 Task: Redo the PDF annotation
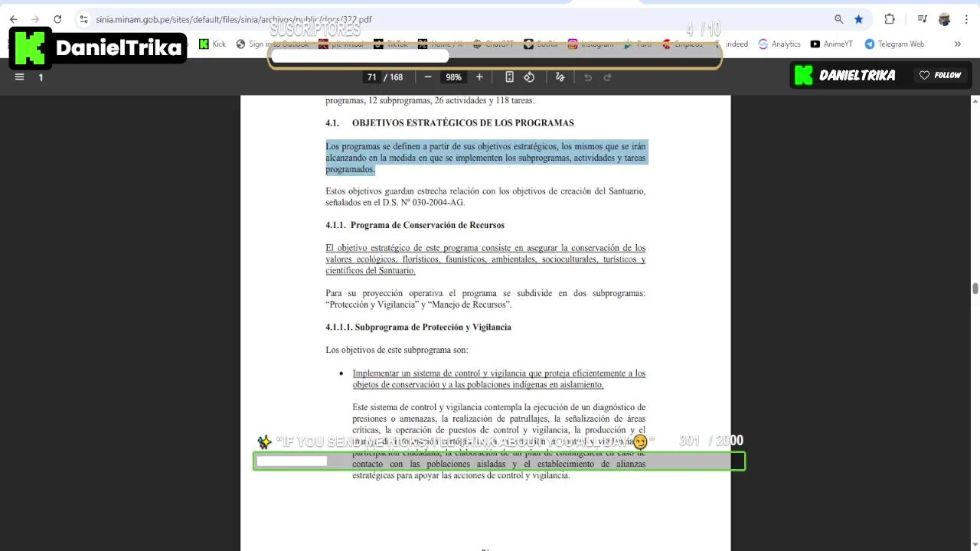pyautogui.click(x=608, y=77)
